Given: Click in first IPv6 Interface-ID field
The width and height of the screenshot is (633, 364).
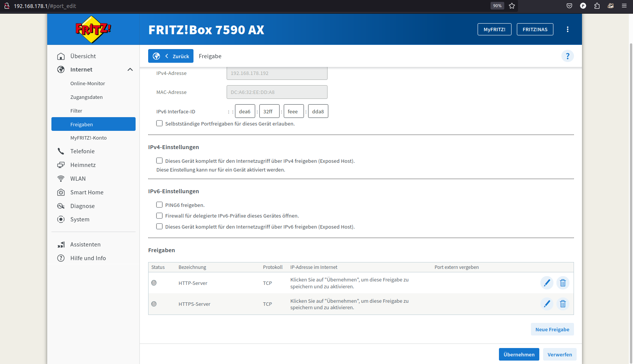Looking at the screenshot, I should point(245,111).
